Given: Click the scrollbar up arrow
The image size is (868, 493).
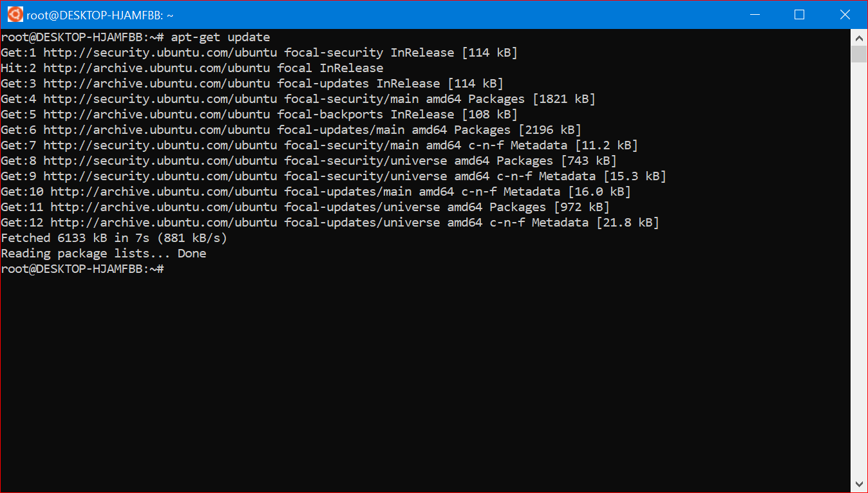Looking at the screenshot, I should point(859,37).
